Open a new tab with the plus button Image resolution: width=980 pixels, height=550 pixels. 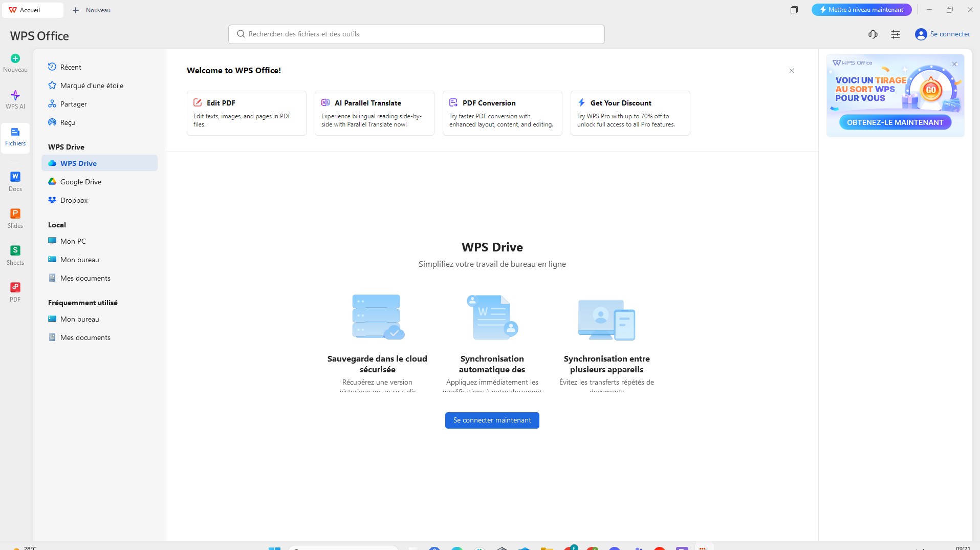[76, 10]
